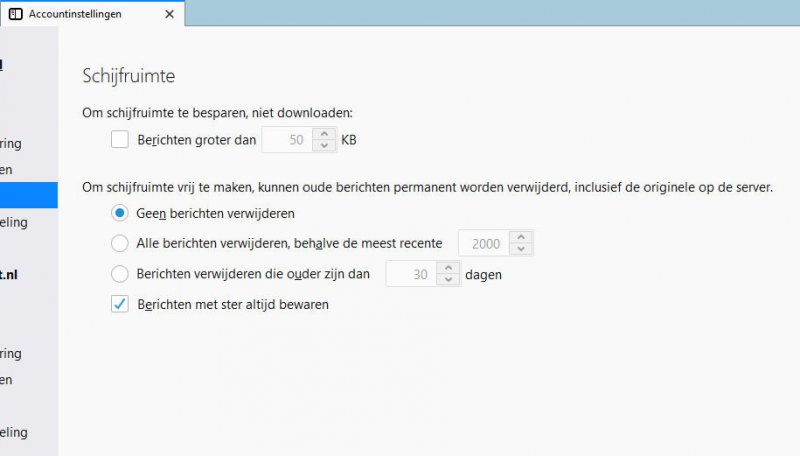800x456 pixels.
Task: Choose 'Berichten verwijderen die ouder zijn dan'
Action: [120, 273]
